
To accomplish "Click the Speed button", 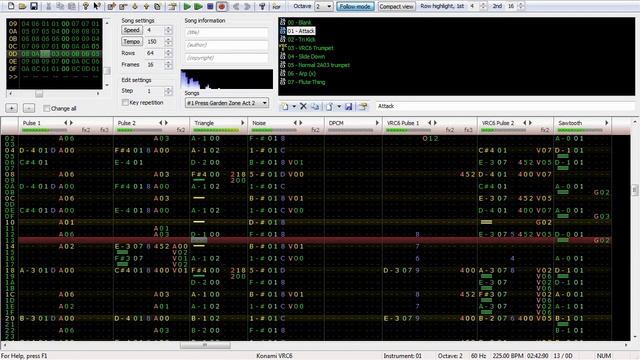I will coord(131,30).
